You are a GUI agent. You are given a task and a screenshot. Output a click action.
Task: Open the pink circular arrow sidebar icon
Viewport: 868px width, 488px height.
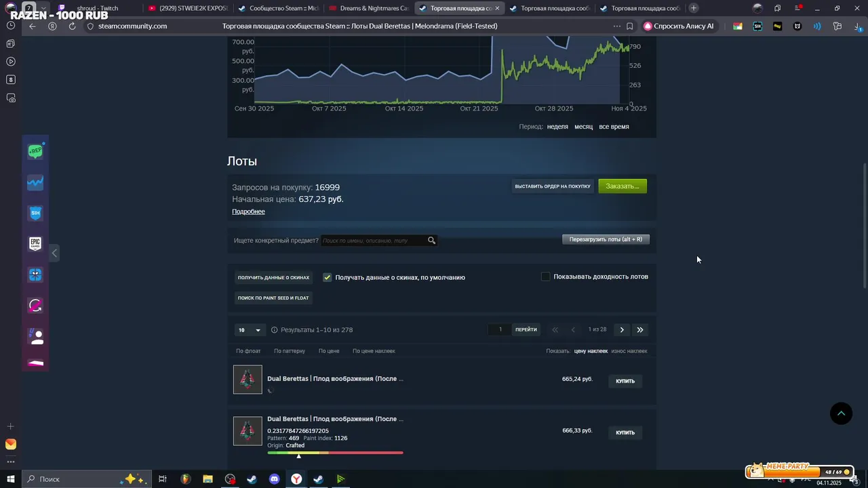point(35,306)
